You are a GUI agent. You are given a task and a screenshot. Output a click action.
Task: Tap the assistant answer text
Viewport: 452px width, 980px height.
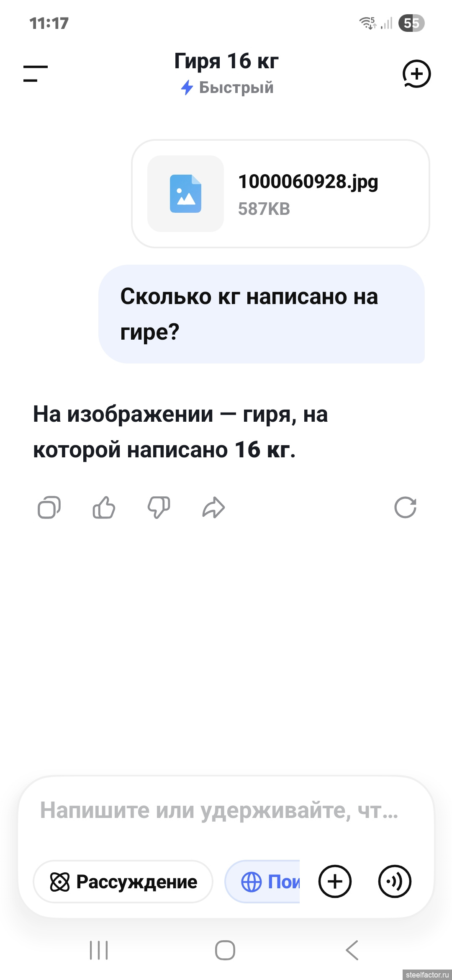(181, 432)
